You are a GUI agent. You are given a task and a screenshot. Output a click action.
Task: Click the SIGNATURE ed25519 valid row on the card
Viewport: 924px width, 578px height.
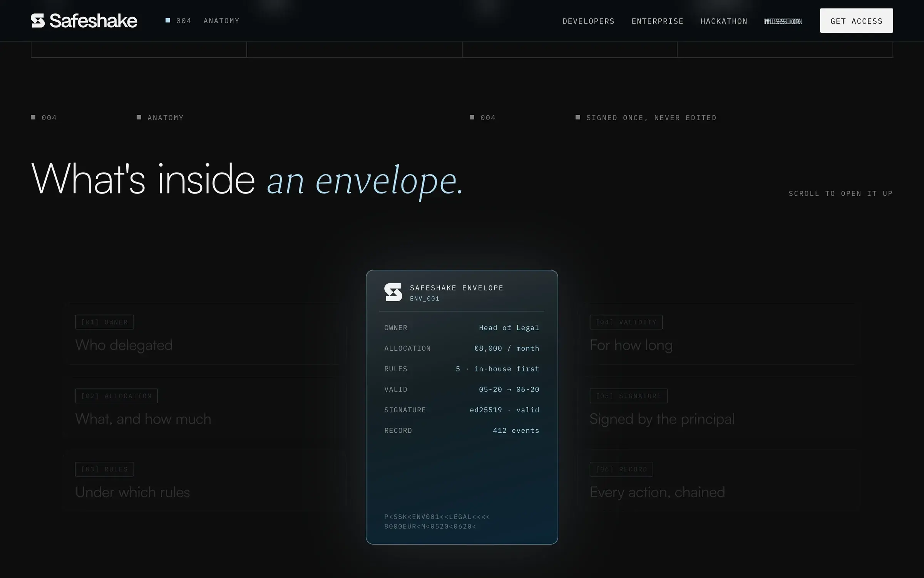click(x=462, y=410)
